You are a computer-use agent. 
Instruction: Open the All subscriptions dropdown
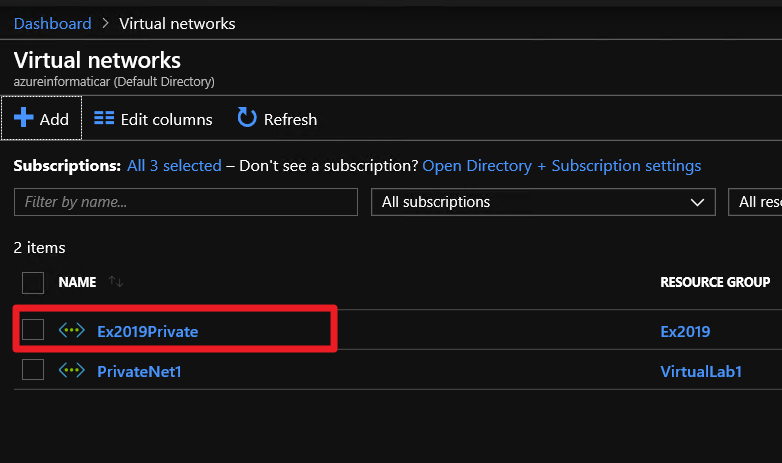click(x=543, y=202)
